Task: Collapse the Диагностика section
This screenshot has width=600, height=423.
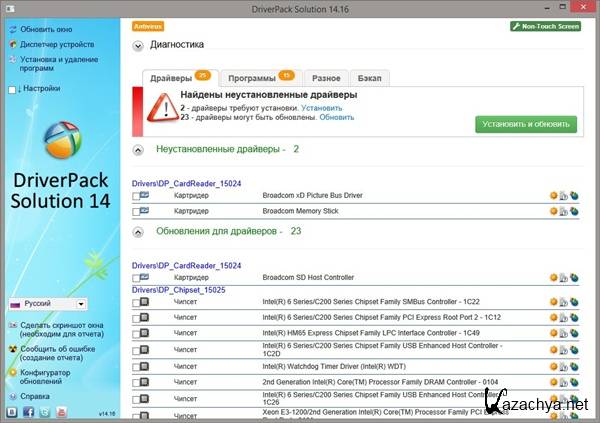Action: pyautogui.click(x=137, y=45)
